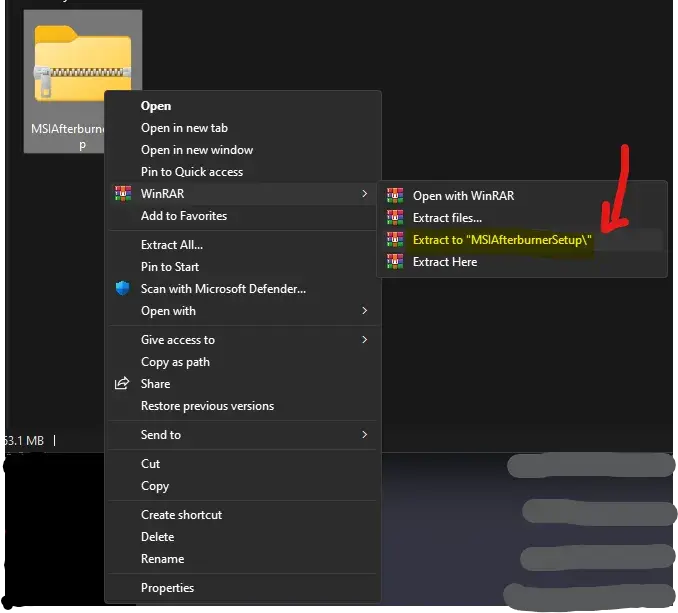Click the Share arrow icon
Viewport: 678px width, 613px height.
pyautogui.click(x=123, y=384)
